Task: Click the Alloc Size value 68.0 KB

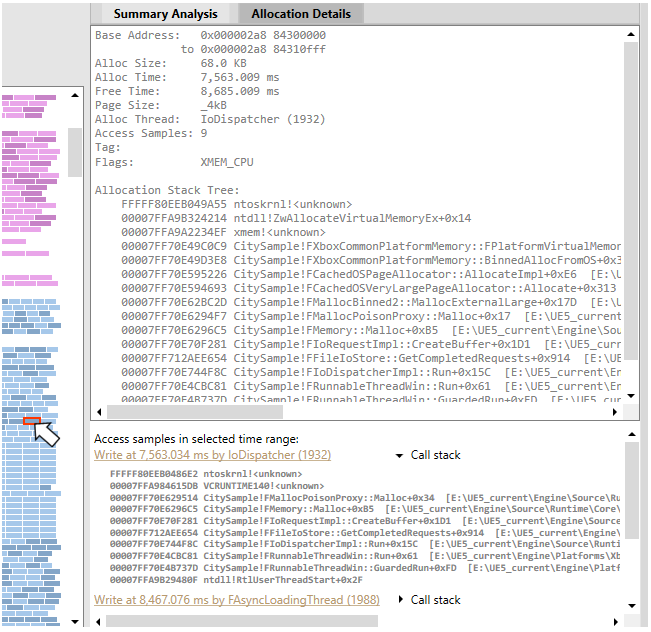Action: 223,63
